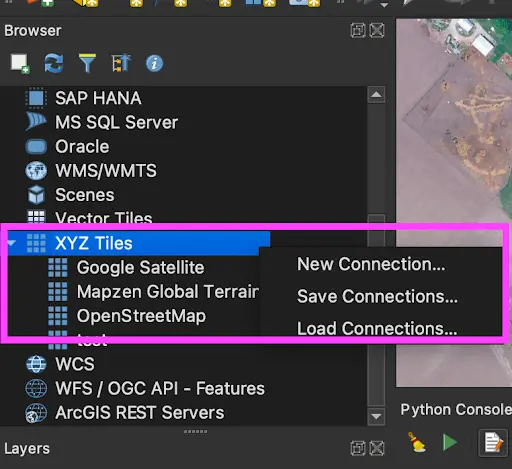Click the Browser scrollbar down arrow

coord(376,416)
